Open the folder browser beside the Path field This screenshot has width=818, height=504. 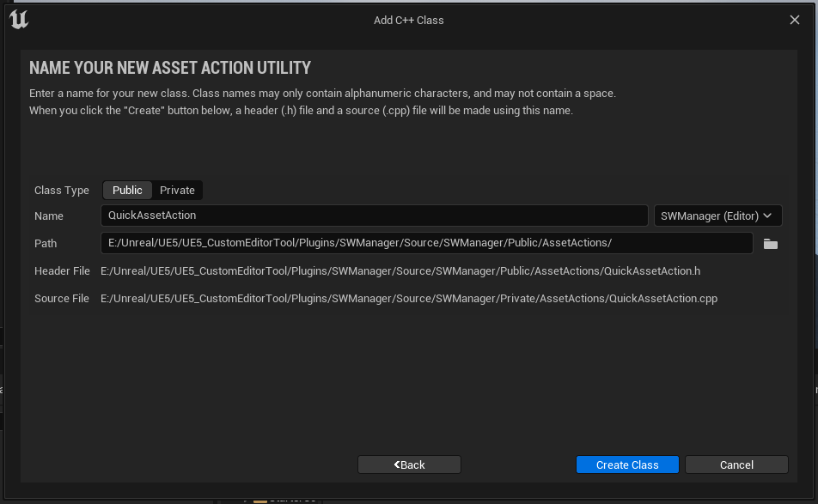coord(770,243)
